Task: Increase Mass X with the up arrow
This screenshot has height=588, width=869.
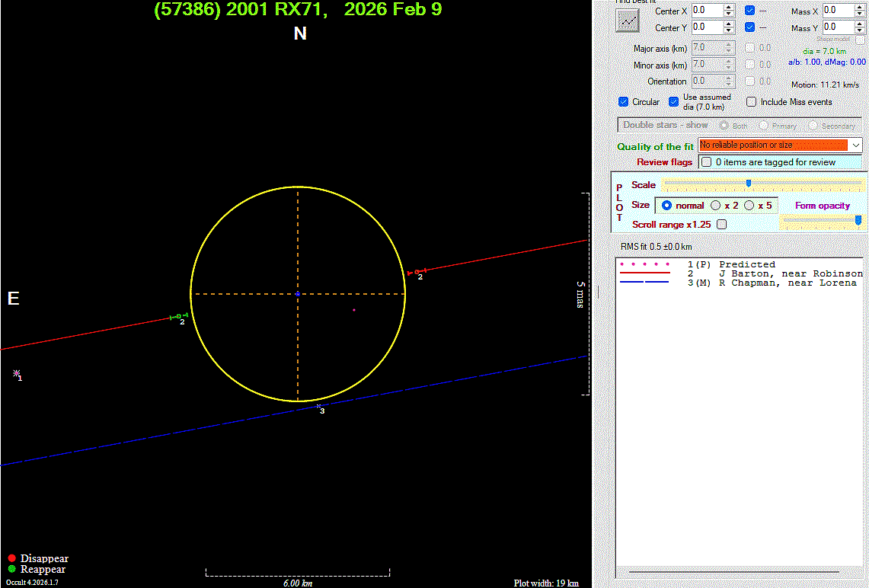Action: (860, 8)
